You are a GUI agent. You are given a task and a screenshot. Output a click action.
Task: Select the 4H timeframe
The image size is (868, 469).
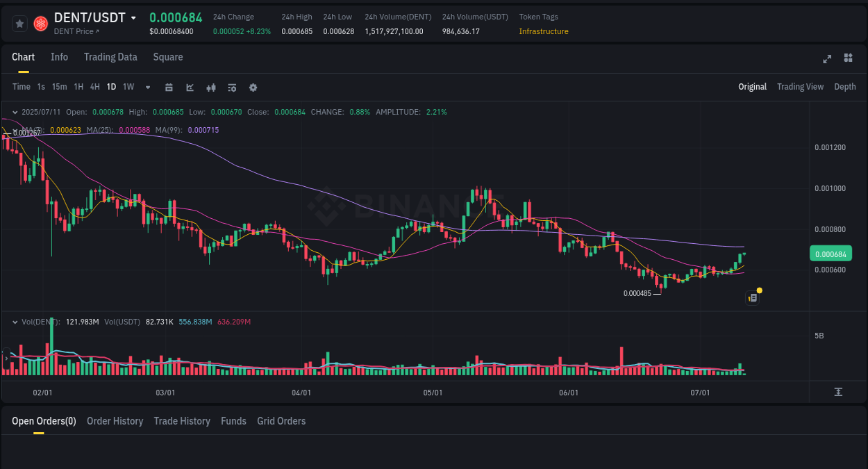pyautogui.click(x=94, y=87)
